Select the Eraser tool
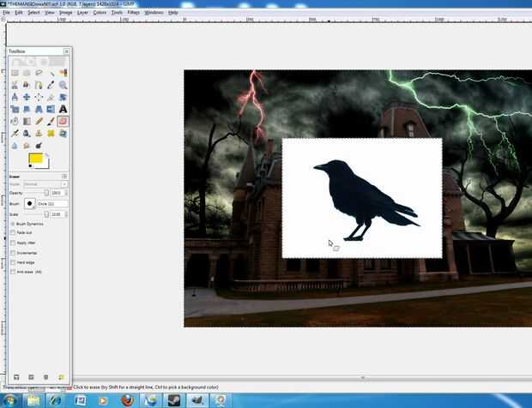This screenshot has width=532, height=408. click(63, 122)
